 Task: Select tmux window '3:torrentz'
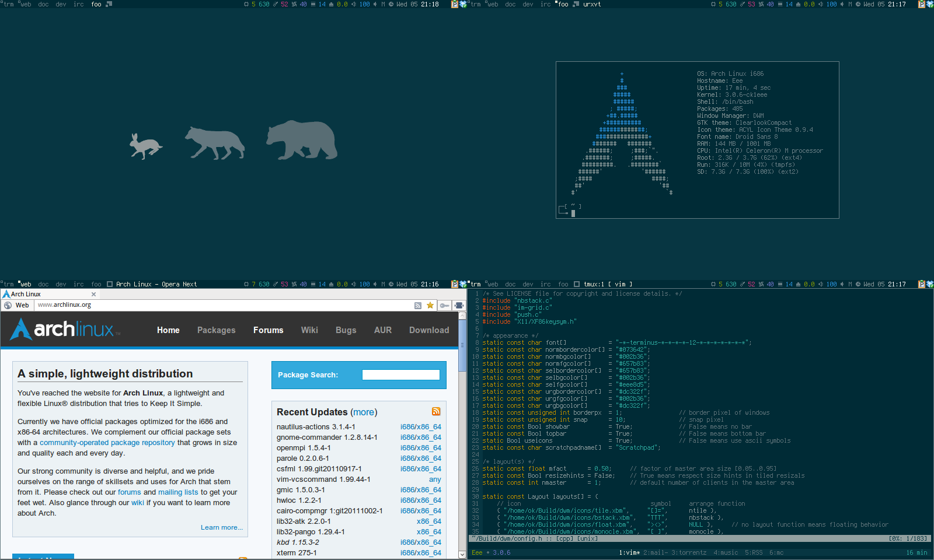689,552
